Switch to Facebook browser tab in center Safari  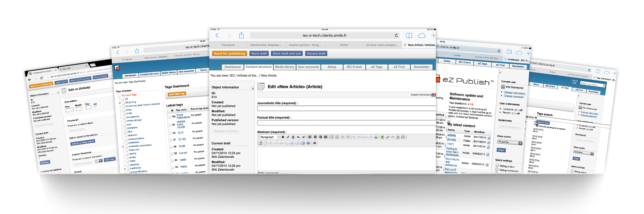click(x=228, y=45)
